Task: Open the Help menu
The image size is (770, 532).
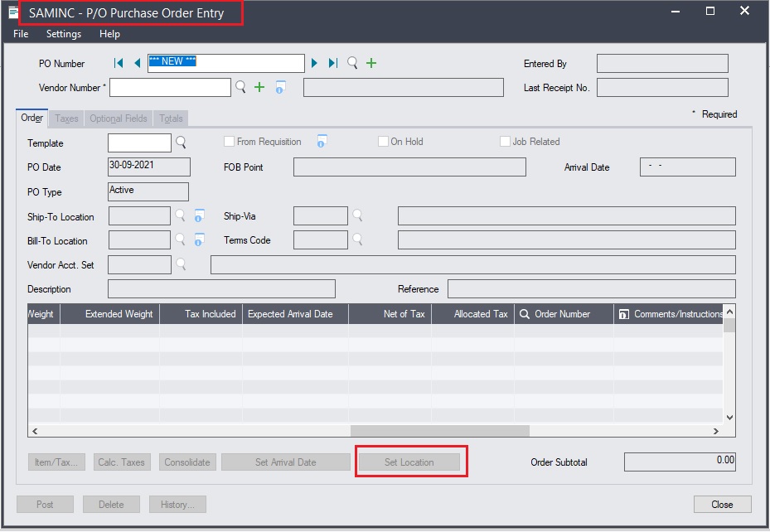Action: [109, 34]
